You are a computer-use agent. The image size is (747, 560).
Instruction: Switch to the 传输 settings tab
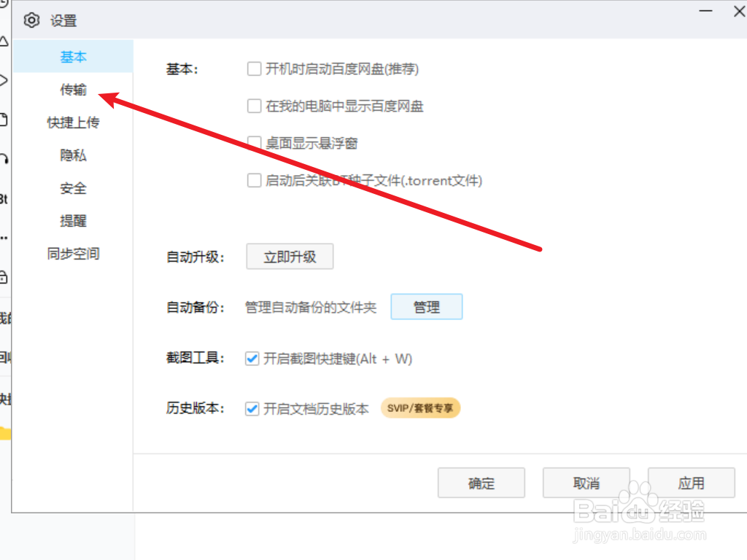click(73, 90)
